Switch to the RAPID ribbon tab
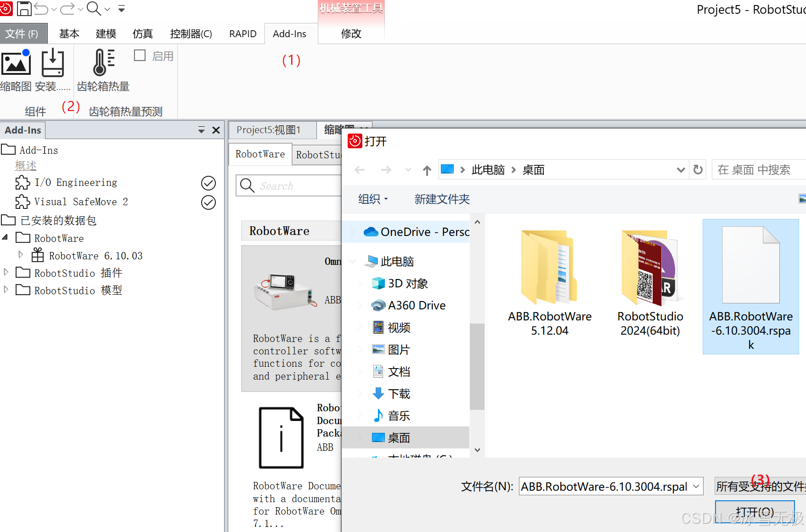 (243, 34)
